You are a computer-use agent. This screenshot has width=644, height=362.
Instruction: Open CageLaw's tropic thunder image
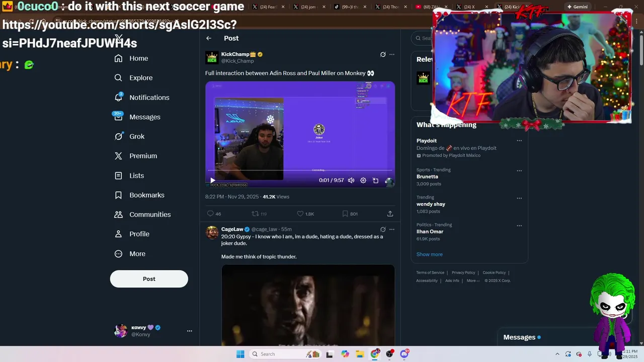[x=308, y=305]
